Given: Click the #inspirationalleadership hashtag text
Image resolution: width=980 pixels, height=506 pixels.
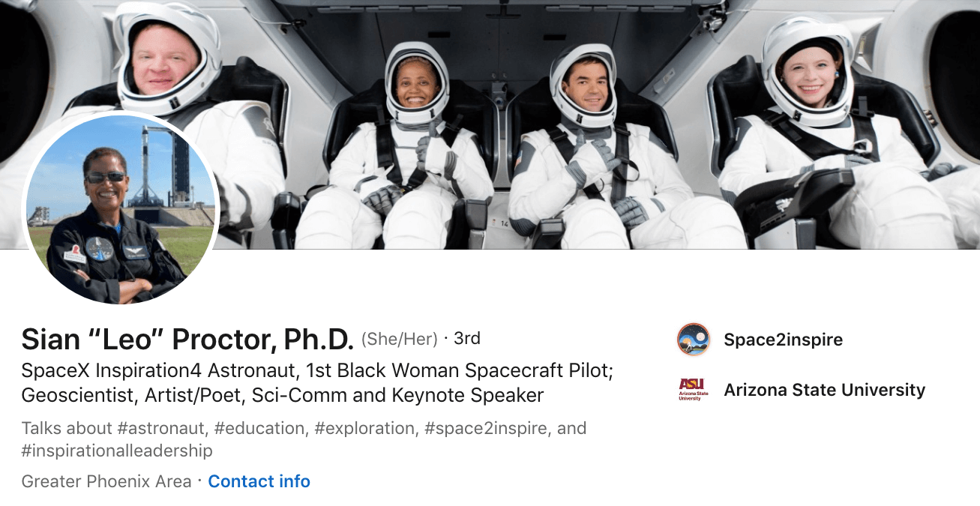Looking at the screenshot, I should [117, 451].
